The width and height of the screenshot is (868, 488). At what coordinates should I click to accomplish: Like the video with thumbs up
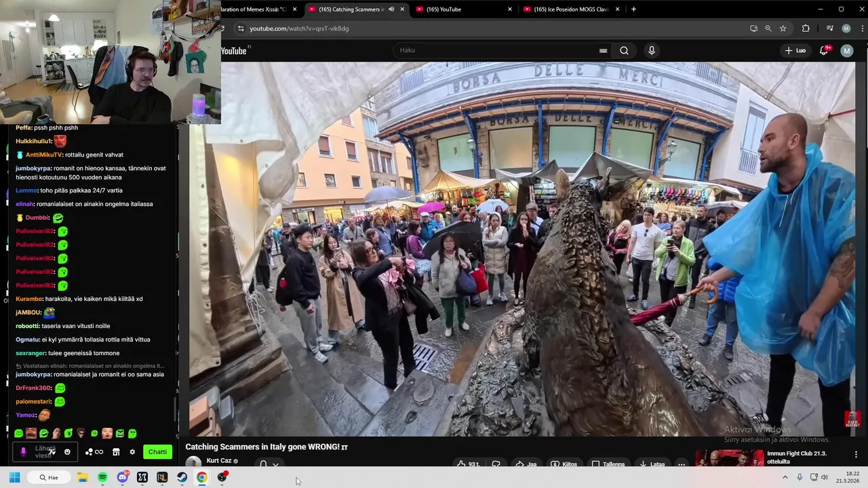point(468,464)
